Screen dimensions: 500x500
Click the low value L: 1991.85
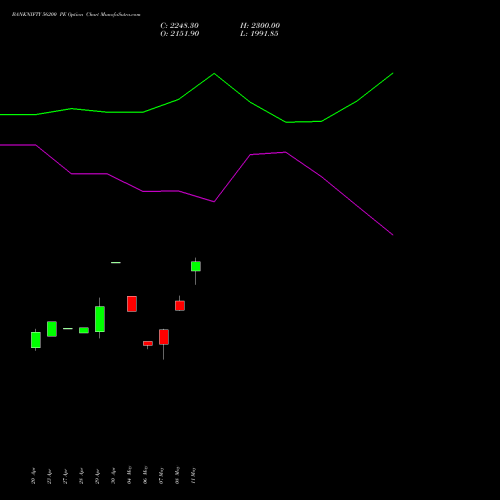pyautogui.click(x=259, y=34)
